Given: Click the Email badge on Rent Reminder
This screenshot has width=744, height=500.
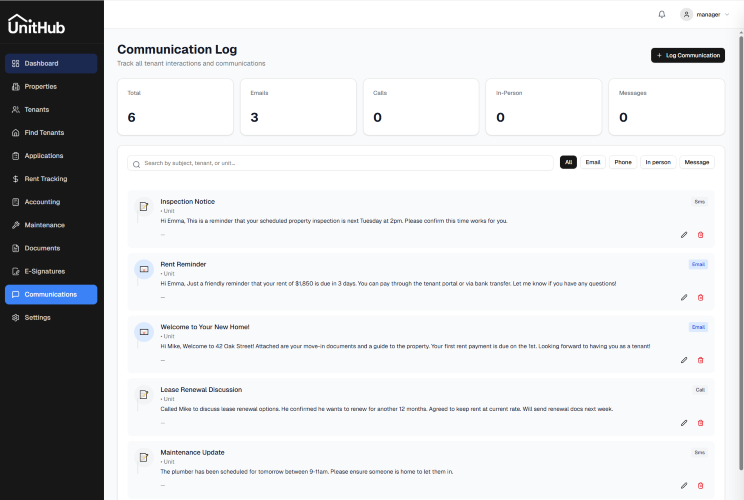Looking at the screenshot, I should pyautogui.click(x=698, y=264).
